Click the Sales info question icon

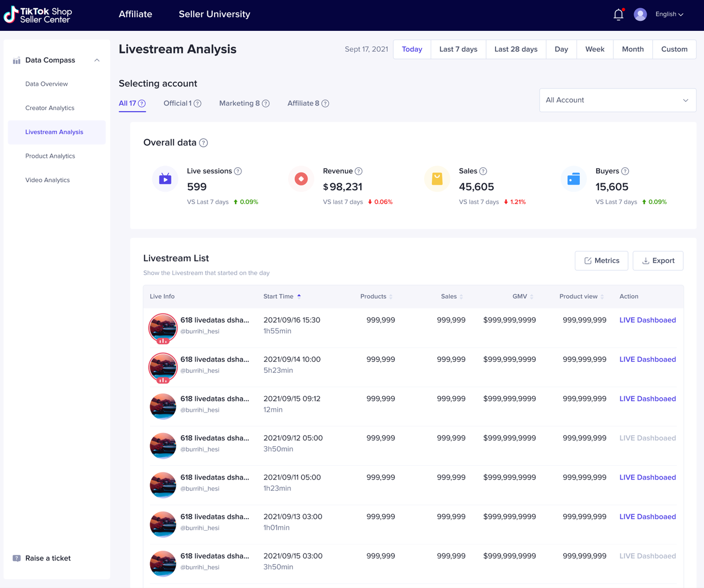483,172
